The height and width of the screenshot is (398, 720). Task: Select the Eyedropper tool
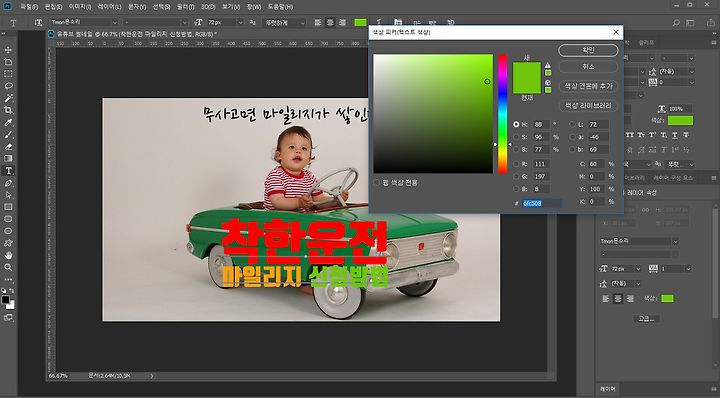pos(8,123)
